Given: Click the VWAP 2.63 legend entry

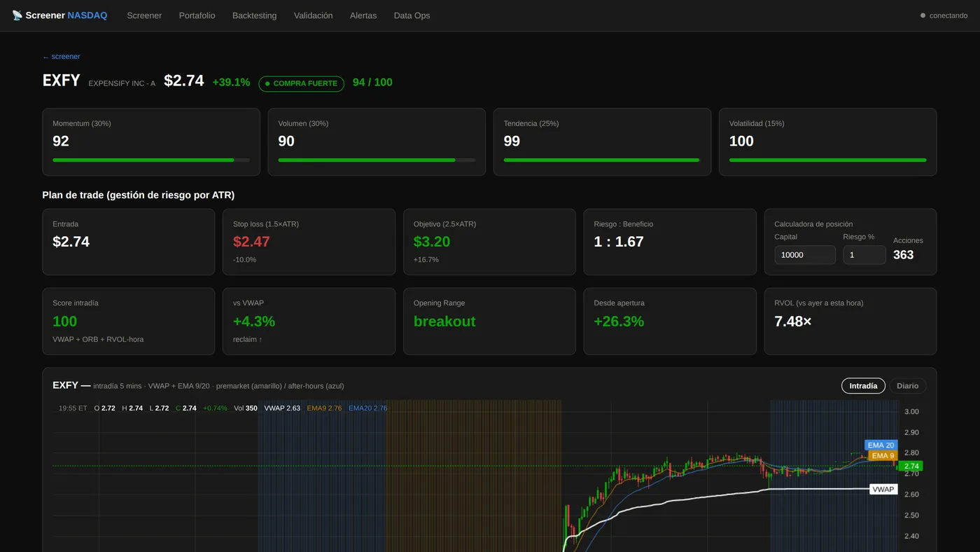Looking at the screenshot, I should (x=282, y=408).
